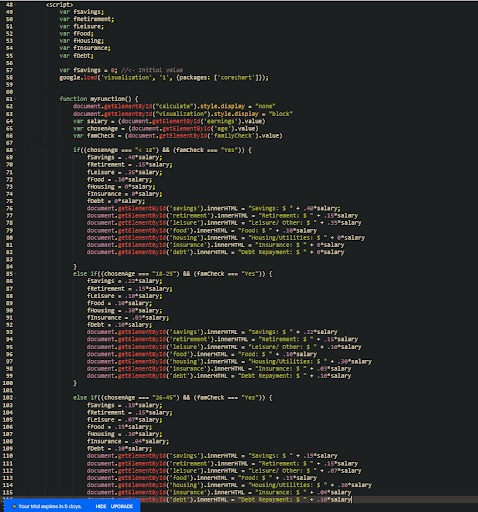This screenshot has width=478, height=512.
Task: Click 'var chosenAge' on line 65
Action: [x=95, y=128]
